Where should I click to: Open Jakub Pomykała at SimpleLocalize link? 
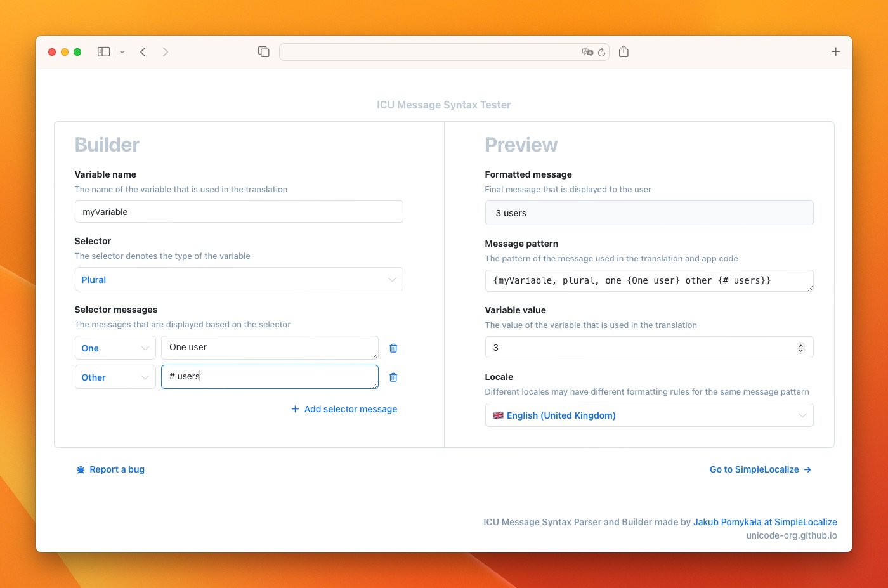coord(765,522)
